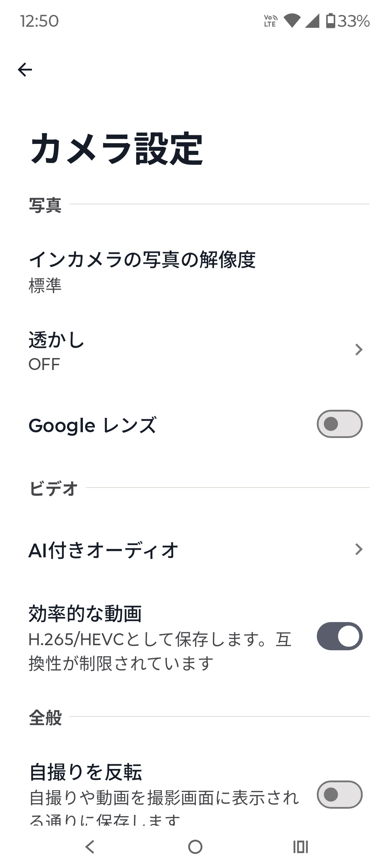Screen dimensions: 391x868
Task: Expand 透かし settings via chevron arrow
Action: [358, 350]
